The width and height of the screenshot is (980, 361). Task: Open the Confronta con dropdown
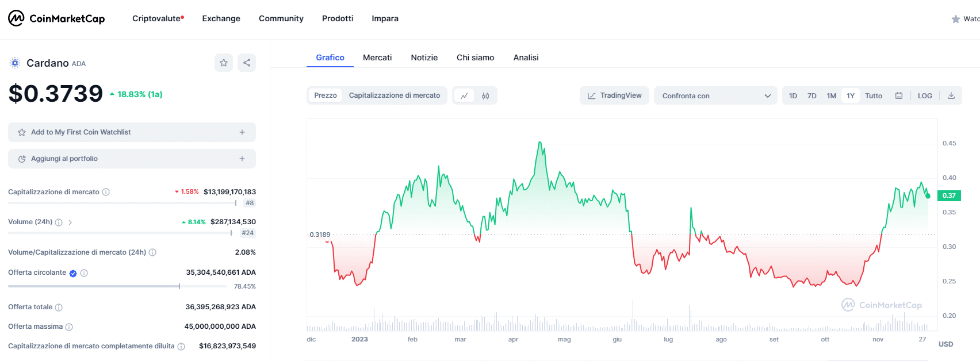(x=715, y=96)
